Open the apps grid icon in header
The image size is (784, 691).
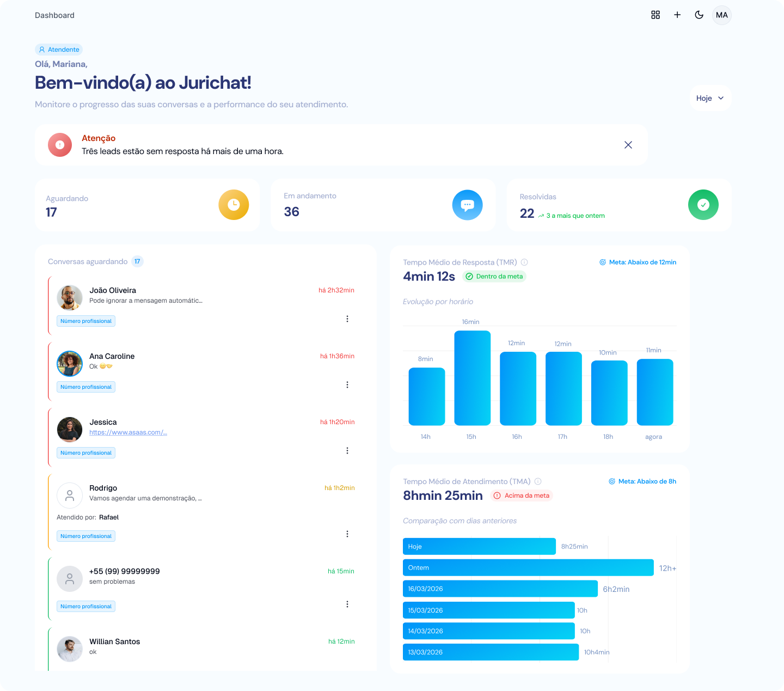(656, 15)
